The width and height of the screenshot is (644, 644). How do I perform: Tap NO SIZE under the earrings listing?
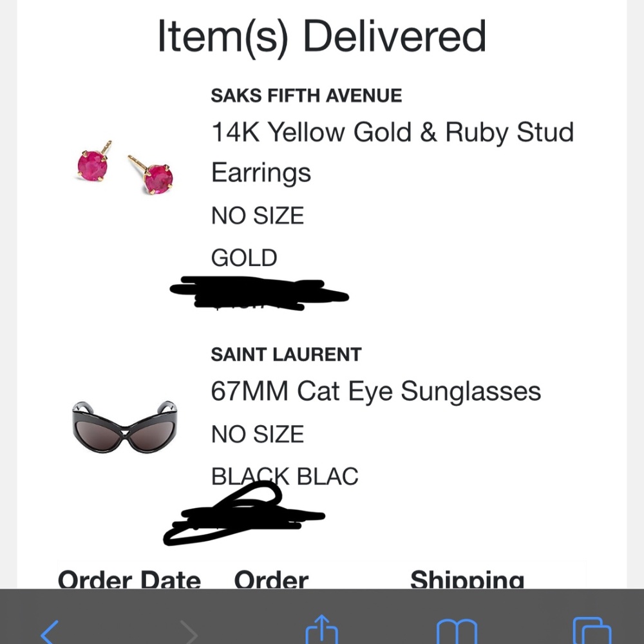point(257,216)
